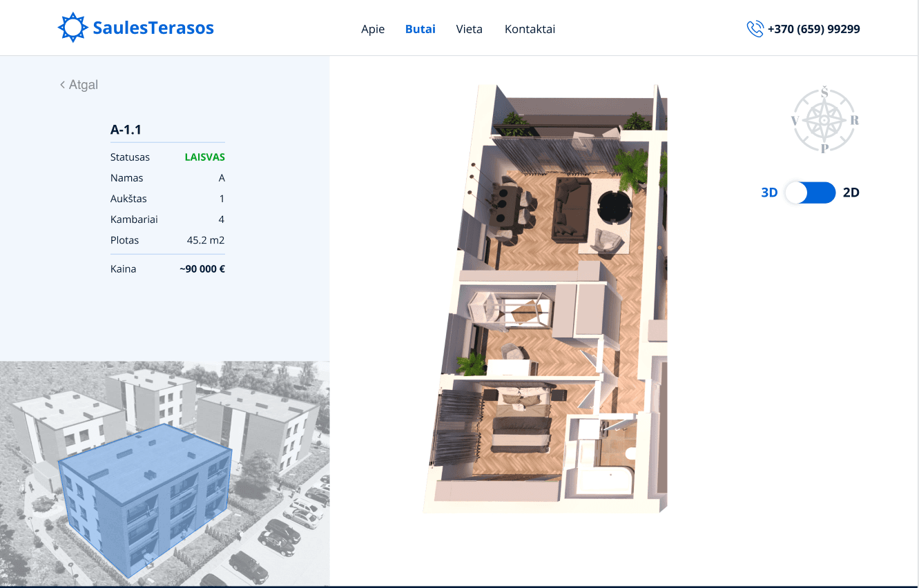Click the LAISVAS status label
Image resolution: width=919 pixels, height=588 pixels.
point(204,157)
